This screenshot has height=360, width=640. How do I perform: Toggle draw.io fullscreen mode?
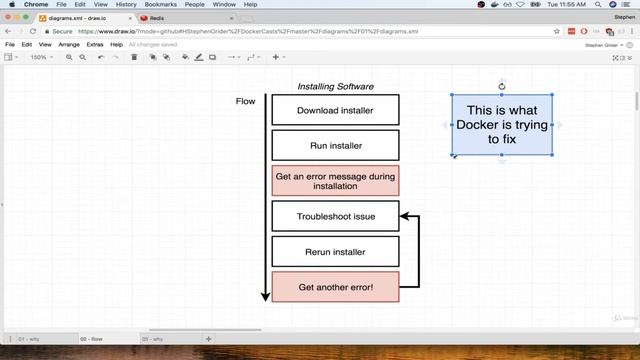pyautogui.click(x=615, y=58)
